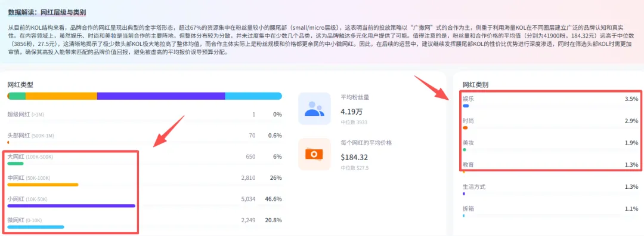Click the 中网红 (50K-100K) row label
The width and height of the screenshot is (644, 236).
pos(29,177)
